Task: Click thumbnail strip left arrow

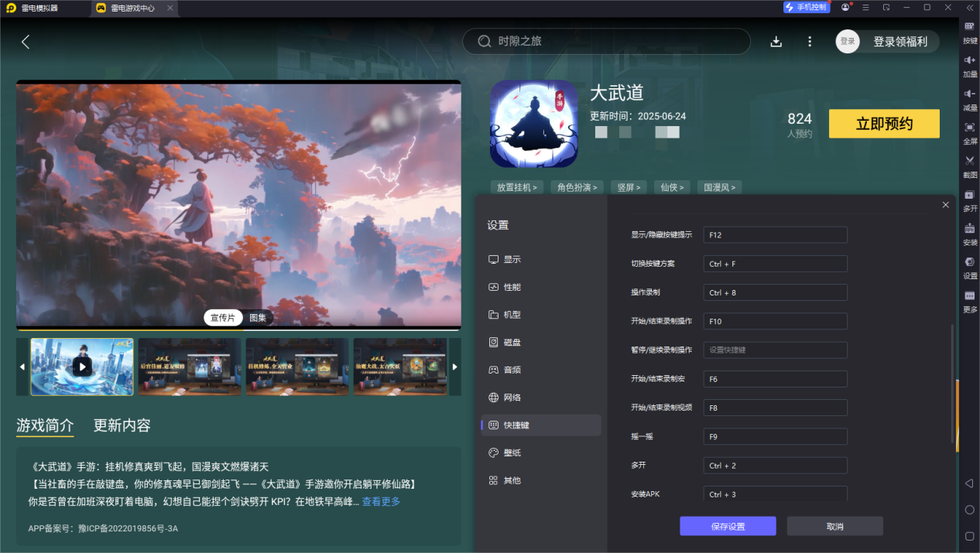Action: [22, 367]
